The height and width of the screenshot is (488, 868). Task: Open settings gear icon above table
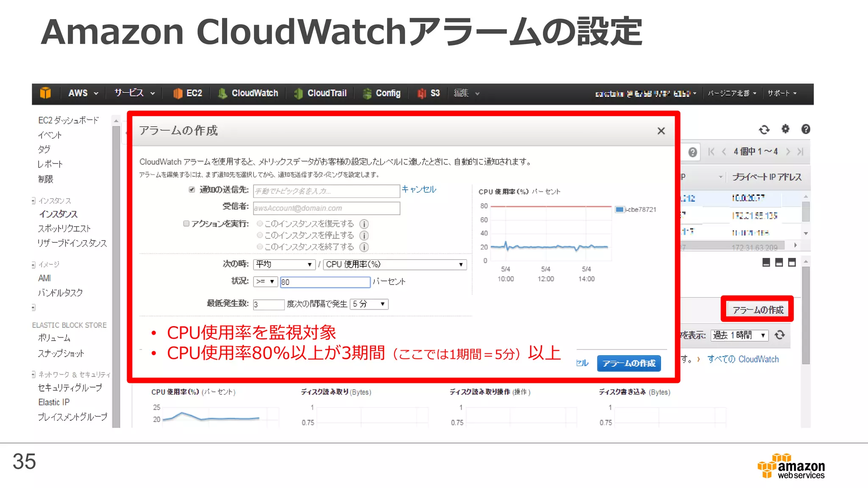click(x=785, y=129)
